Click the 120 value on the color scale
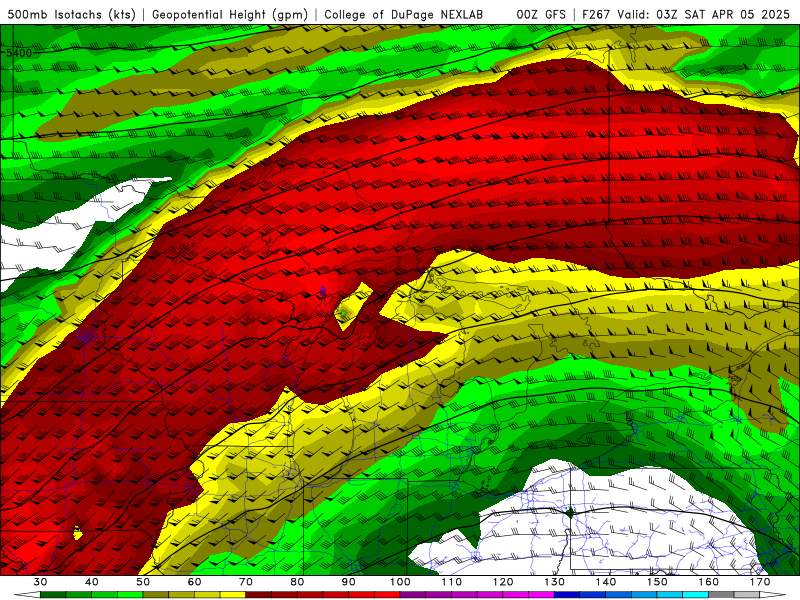Viewport: 800px width, 600px height. point(503,582)
